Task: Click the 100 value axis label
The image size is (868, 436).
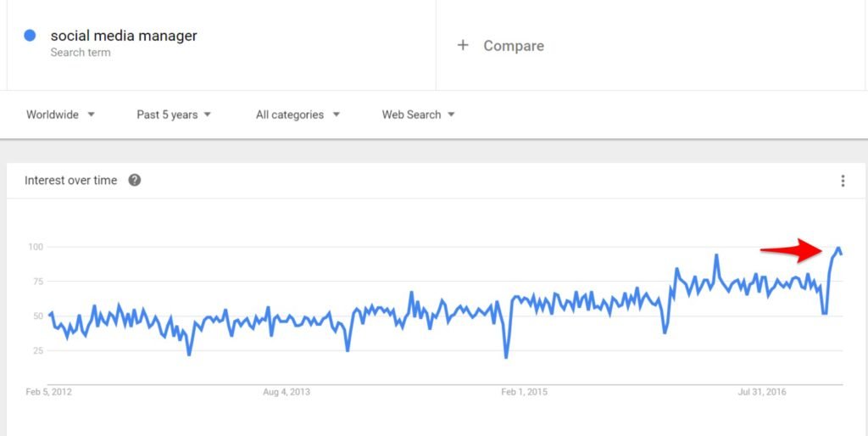Action: pos(36,247)
